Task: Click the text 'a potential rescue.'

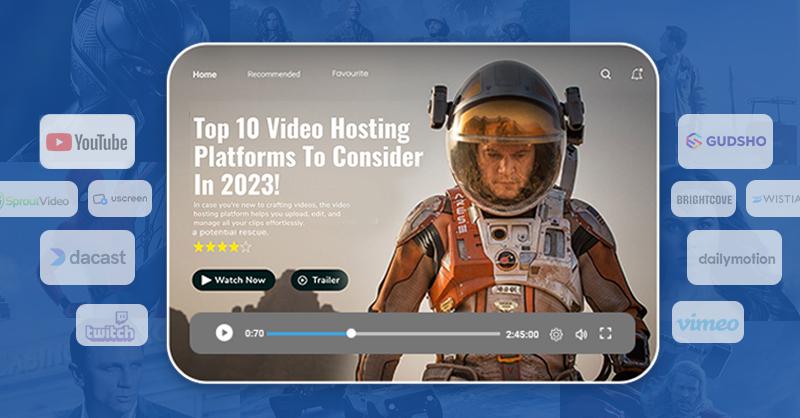Action: [230, 232]
